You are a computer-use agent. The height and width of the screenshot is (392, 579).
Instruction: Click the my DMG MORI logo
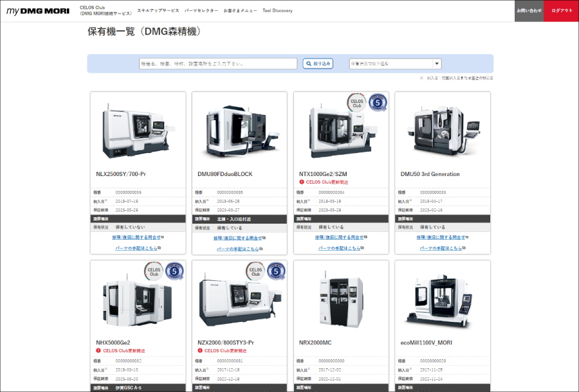[x=37, y=11]
